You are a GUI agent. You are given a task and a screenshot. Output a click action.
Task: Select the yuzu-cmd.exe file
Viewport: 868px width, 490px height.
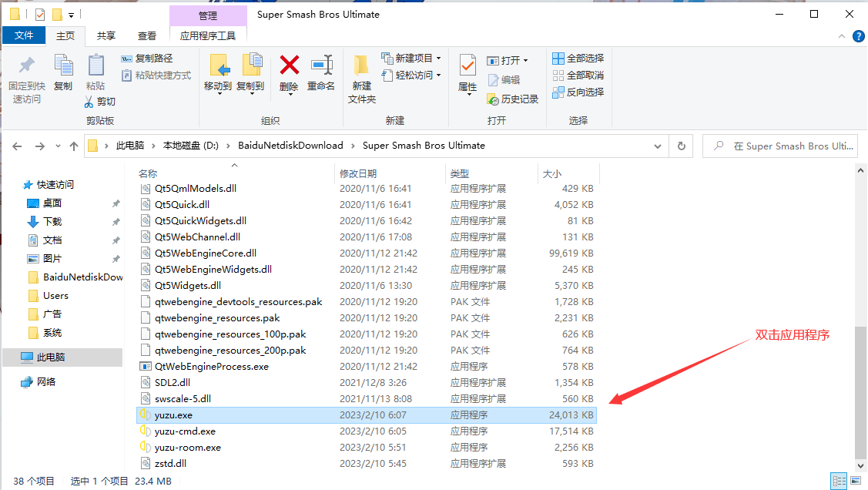[367, 431]
